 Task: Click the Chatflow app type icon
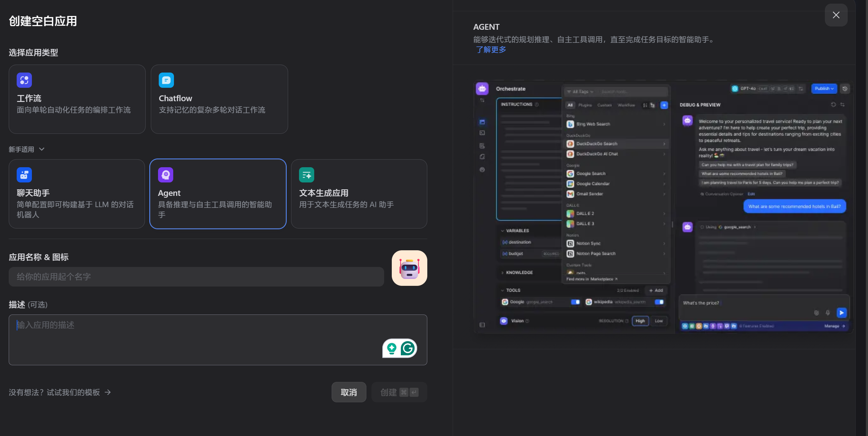point(166,80)
